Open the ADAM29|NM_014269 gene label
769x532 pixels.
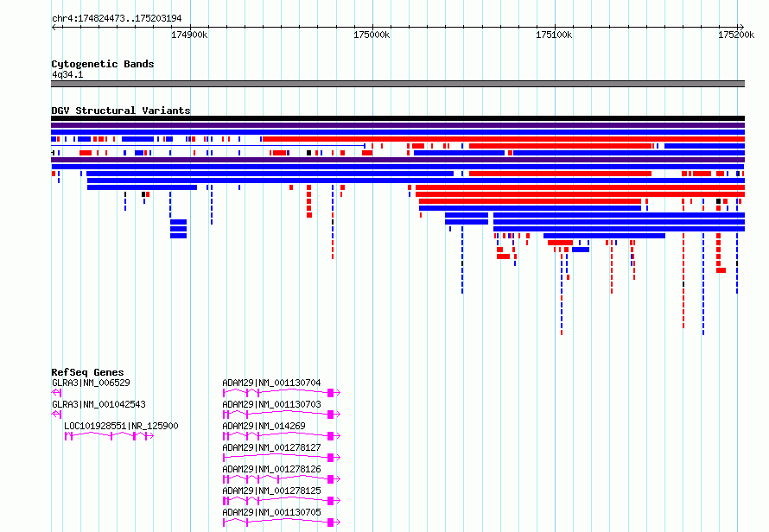pyautogui.click(x=264, y=426)
